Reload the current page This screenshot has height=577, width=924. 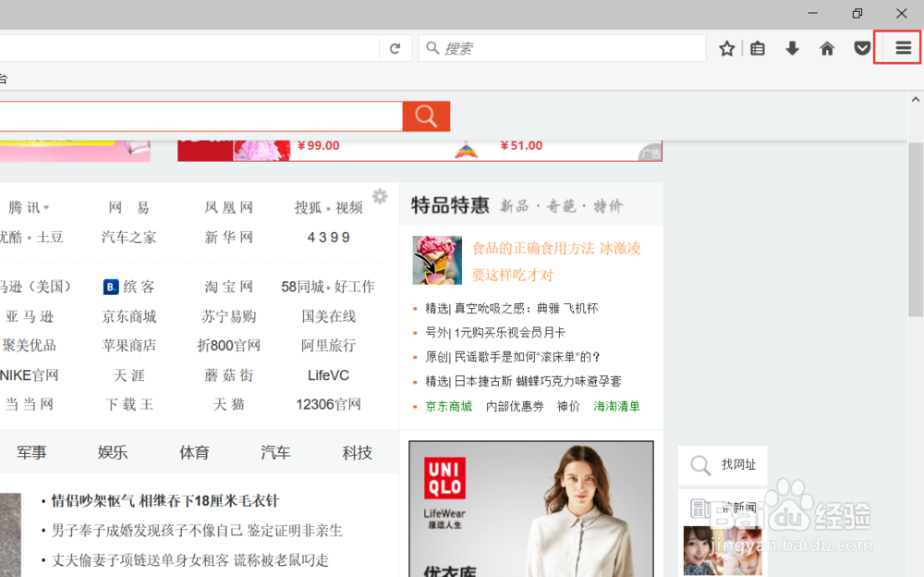click(x=395, y=48)
